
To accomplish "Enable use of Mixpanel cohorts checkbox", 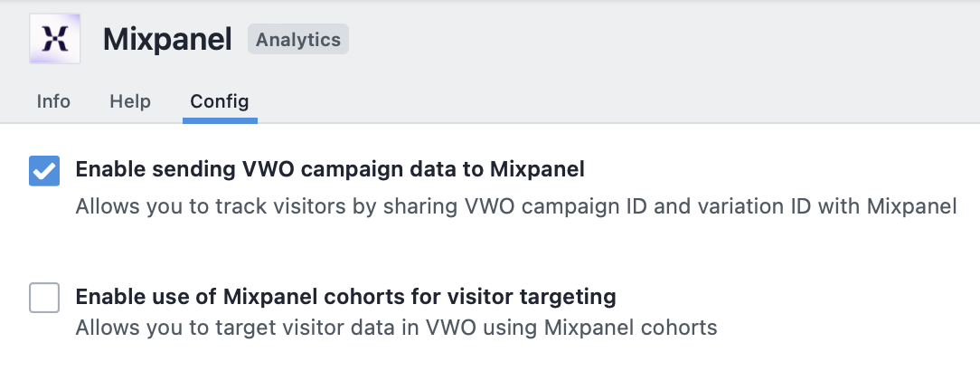I will tap(44, 297).
